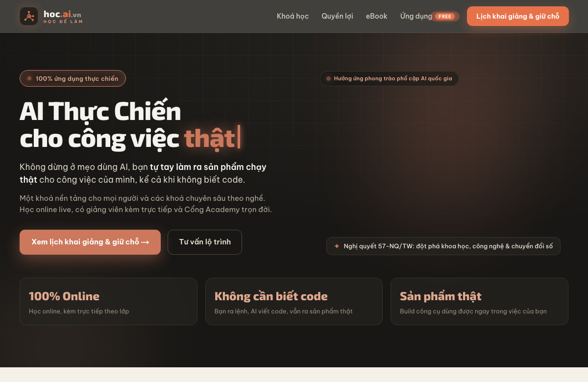
Task: Open the Khoá học menu item
Action: pyautogui.click(x=293, y=16)
